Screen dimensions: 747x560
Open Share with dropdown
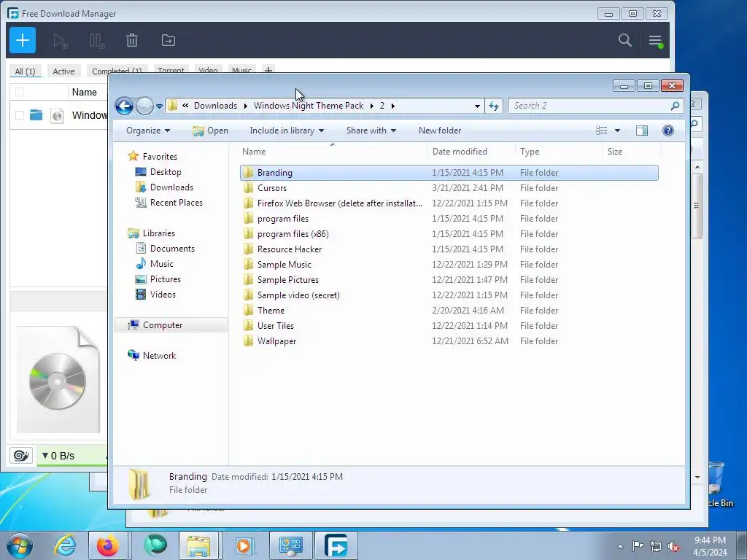tap(371, 131)
